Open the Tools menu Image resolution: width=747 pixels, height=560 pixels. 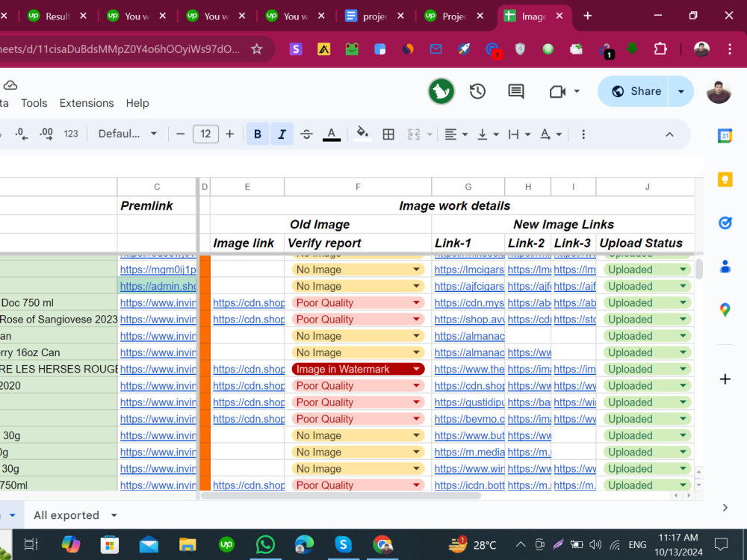click(x=34, y=103)
